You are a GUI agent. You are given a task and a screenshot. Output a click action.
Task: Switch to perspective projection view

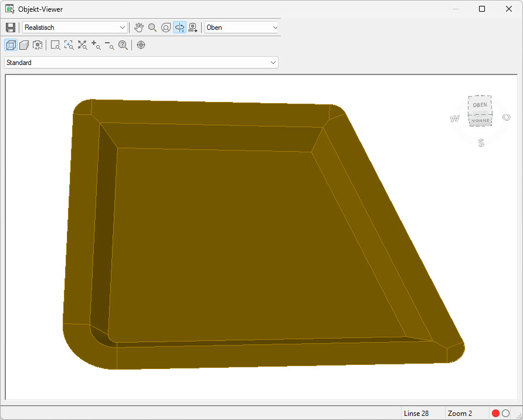tap(24, 45)
